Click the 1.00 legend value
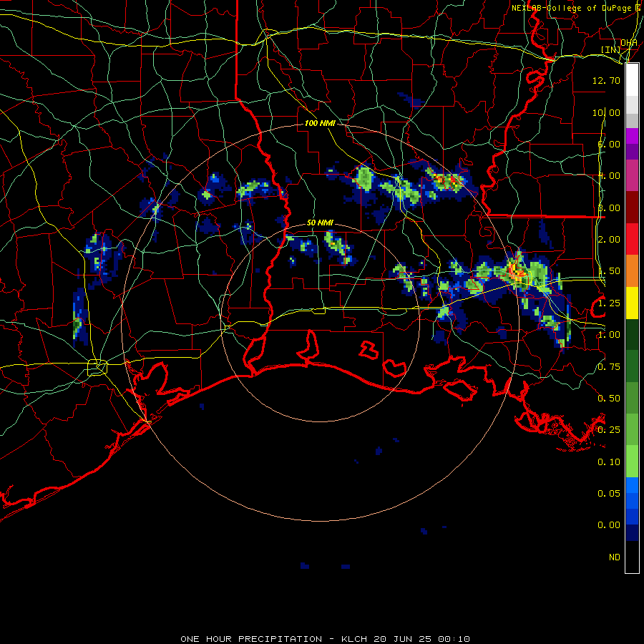The height and width of the screenshot is (644, 644). [609, 335]
